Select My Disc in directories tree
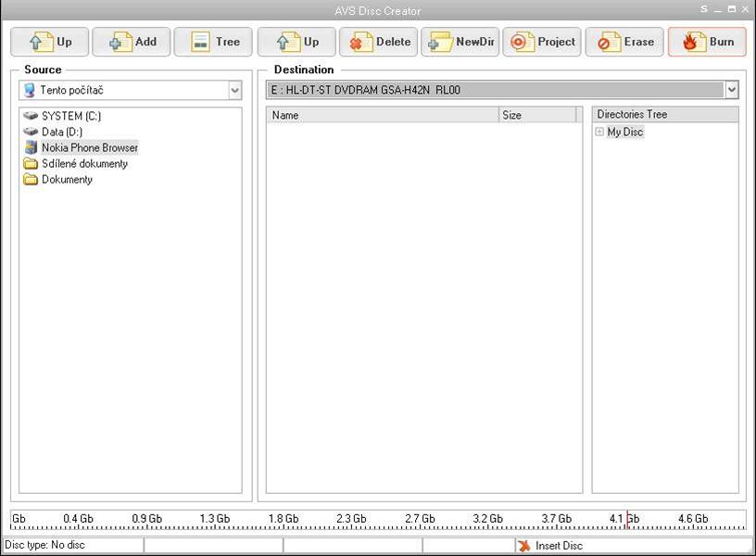 [624, 132]
